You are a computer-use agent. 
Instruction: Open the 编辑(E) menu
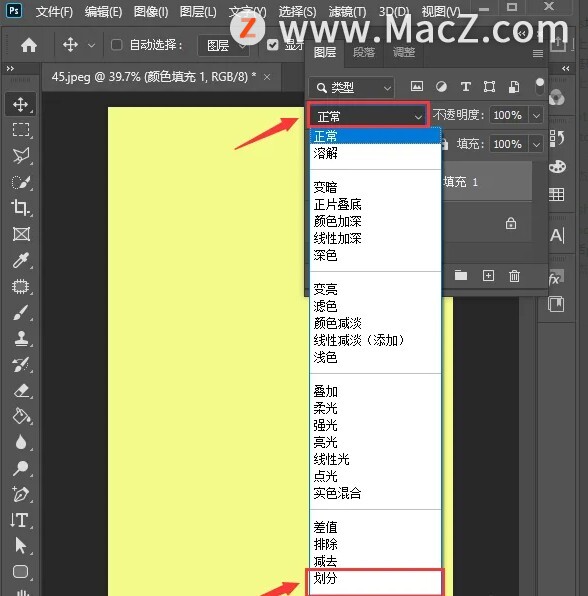point(103,12)
